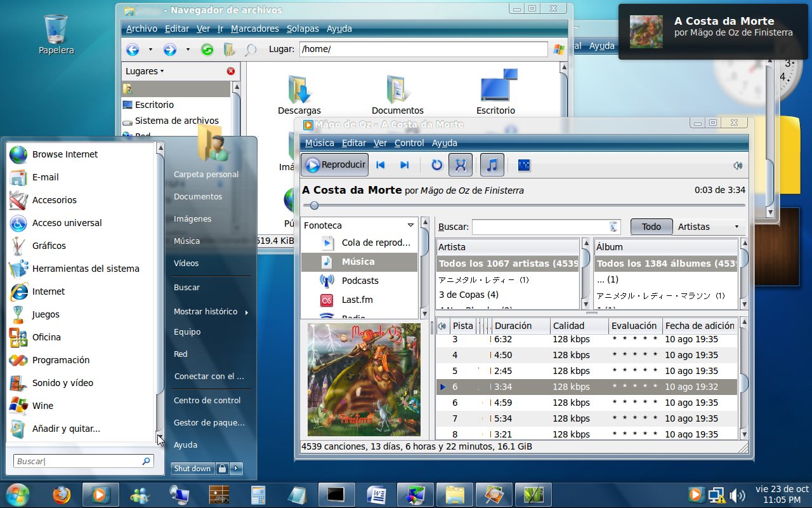This screenshot has width=812, height=508.
Task: Open Centro de control from start menu
Action: click(x=207, y=400)
